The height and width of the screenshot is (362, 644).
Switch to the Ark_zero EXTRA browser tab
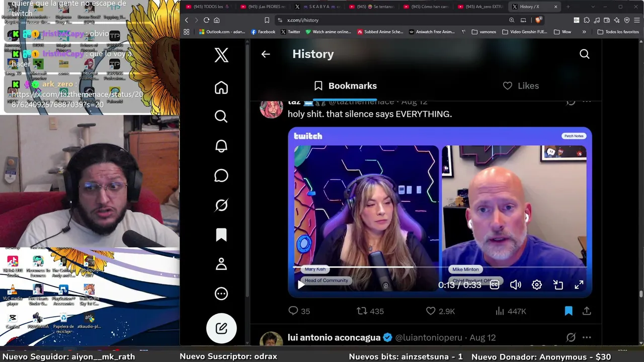tap(480, 7)
